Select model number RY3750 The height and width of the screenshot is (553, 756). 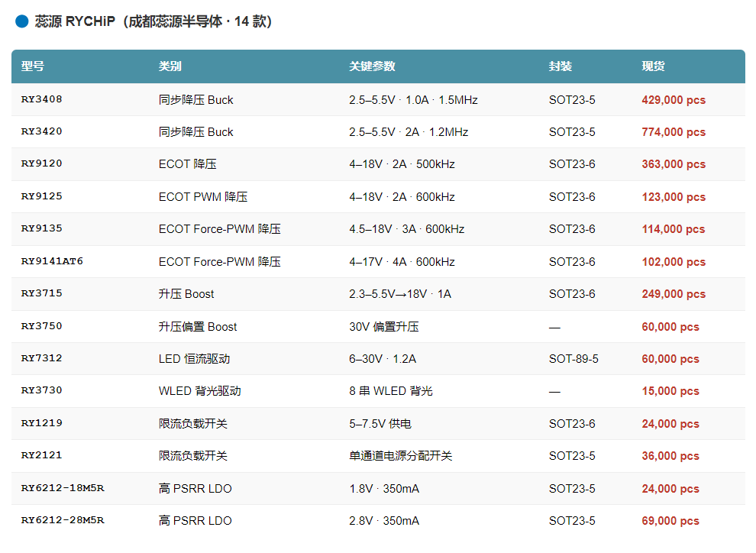click(x=41, y=326)
